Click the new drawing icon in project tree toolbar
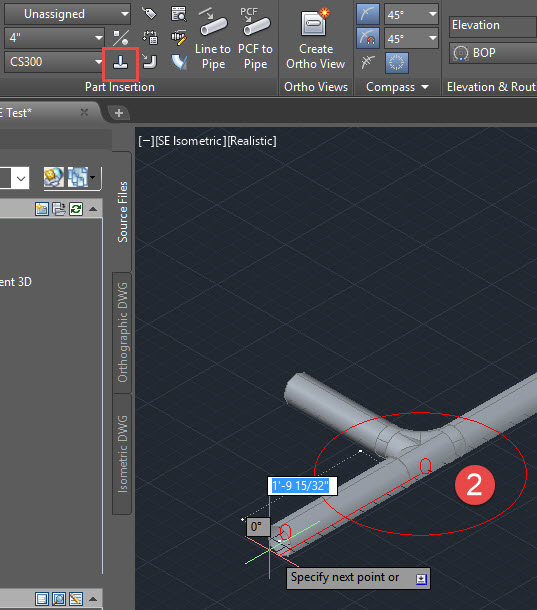The height and width of the screenshot is (610, 537). pos(42,209)
